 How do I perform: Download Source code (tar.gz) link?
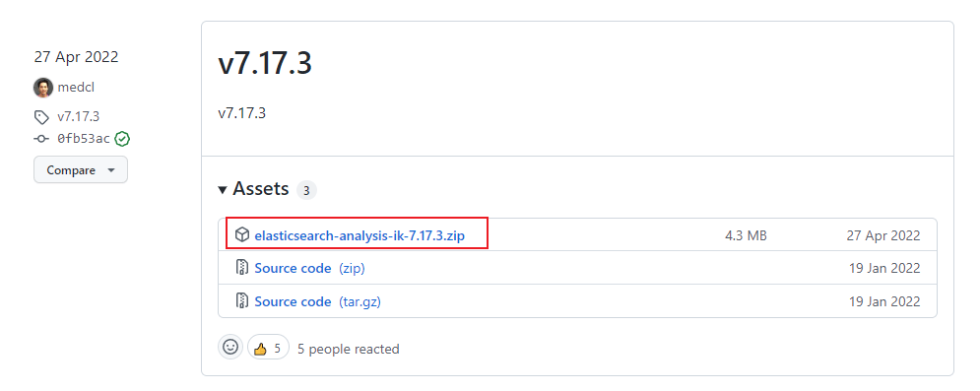pos(317,301)
